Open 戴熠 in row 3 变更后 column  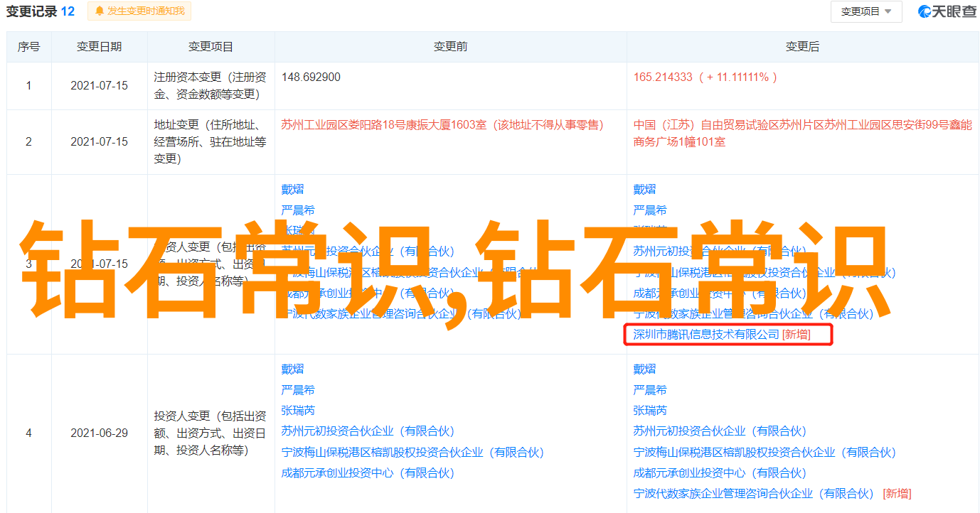click(645, 190)
